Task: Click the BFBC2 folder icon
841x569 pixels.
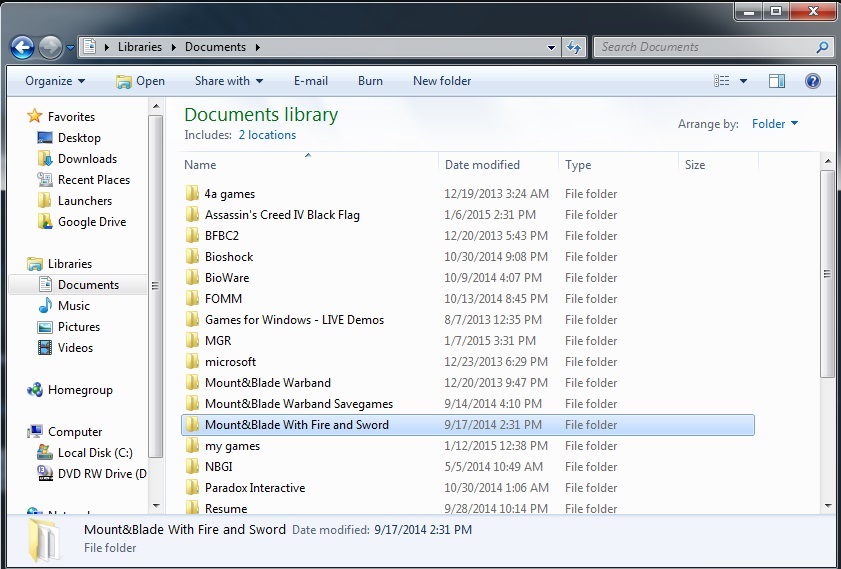Action: pos(193,235)
